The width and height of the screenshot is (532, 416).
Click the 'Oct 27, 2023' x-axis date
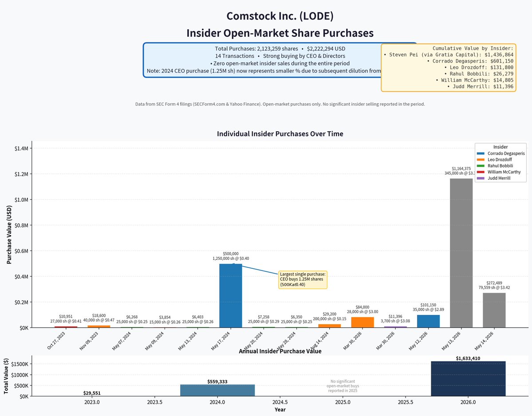56,341
